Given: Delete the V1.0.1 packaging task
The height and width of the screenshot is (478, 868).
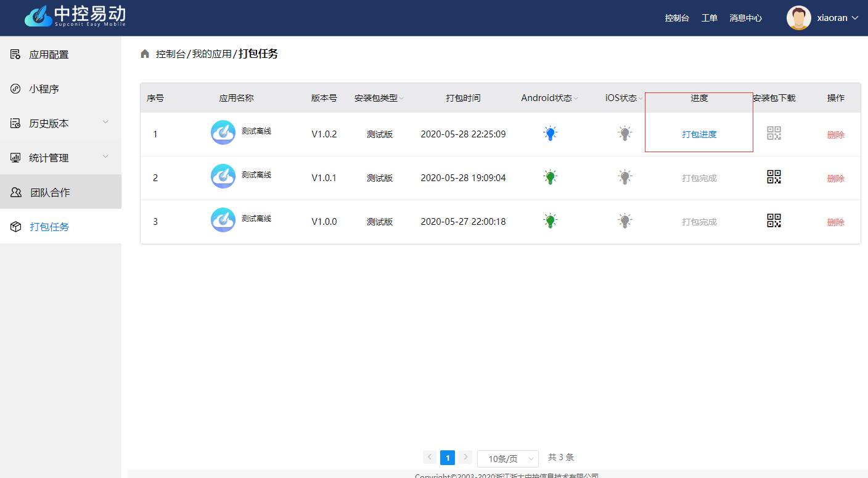Looking at the screenshot, I should coord(835,179).
